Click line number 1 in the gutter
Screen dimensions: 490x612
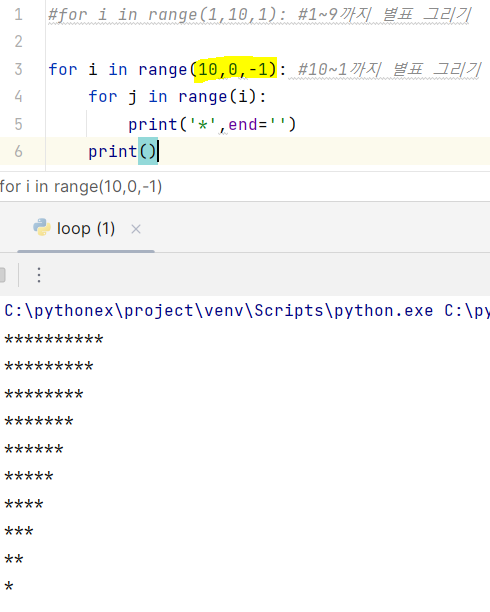click(x=18, y=15)
